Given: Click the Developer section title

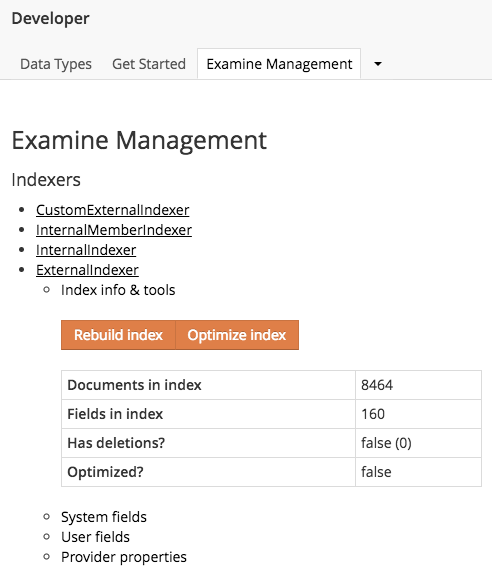Looking at the screenshot, I should (50, 19).
